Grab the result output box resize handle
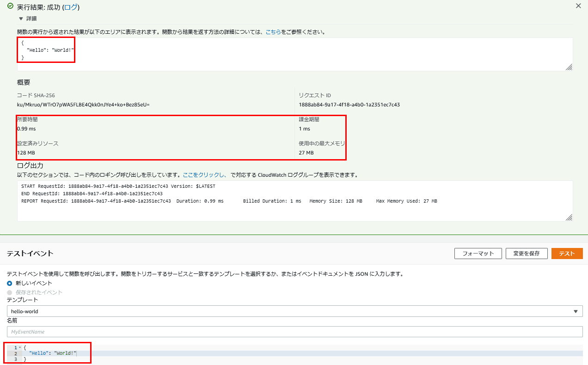Screen dimensions: 588x365 point(569,67)
